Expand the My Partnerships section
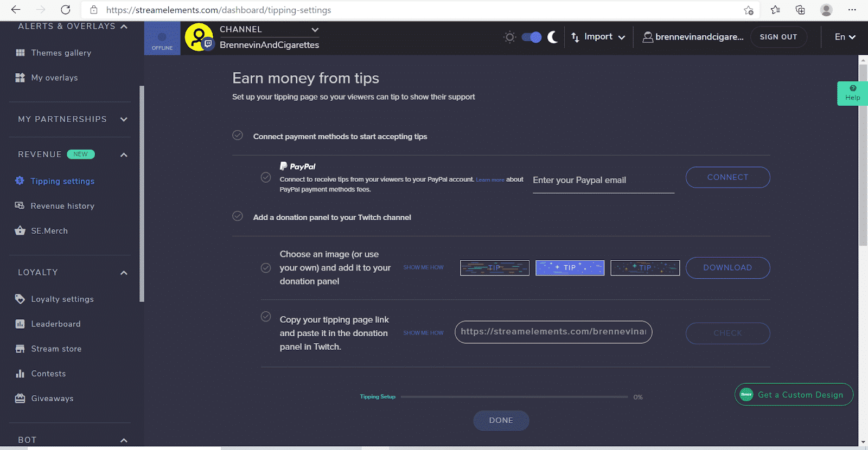The height and width of the screenshot is (450, 868). tap(124, 119)
